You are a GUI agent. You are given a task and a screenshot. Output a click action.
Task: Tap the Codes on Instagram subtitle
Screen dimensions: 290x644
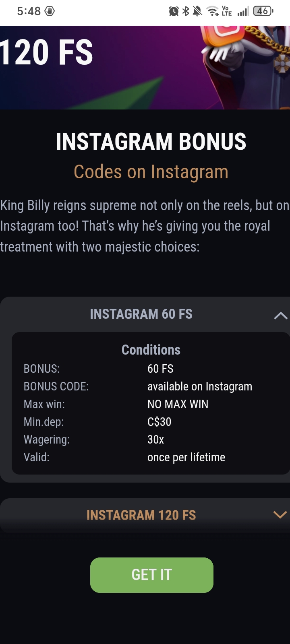click(151, 172)
